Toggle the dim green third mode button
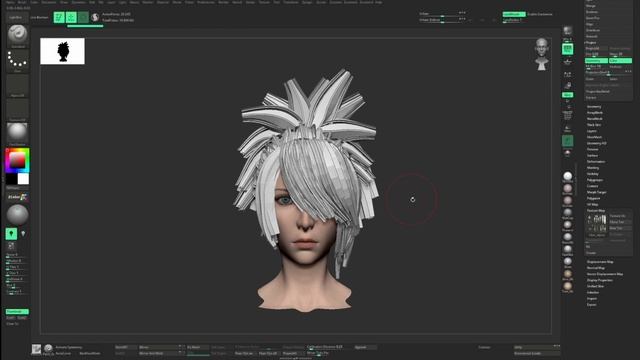This screenshot has height=360, width=640. [x=83, y=17]
